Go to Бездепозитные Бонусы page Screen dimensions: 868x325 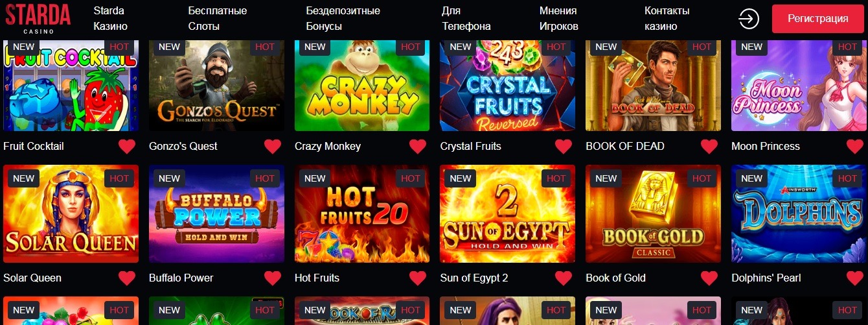[x=343, y=19]
